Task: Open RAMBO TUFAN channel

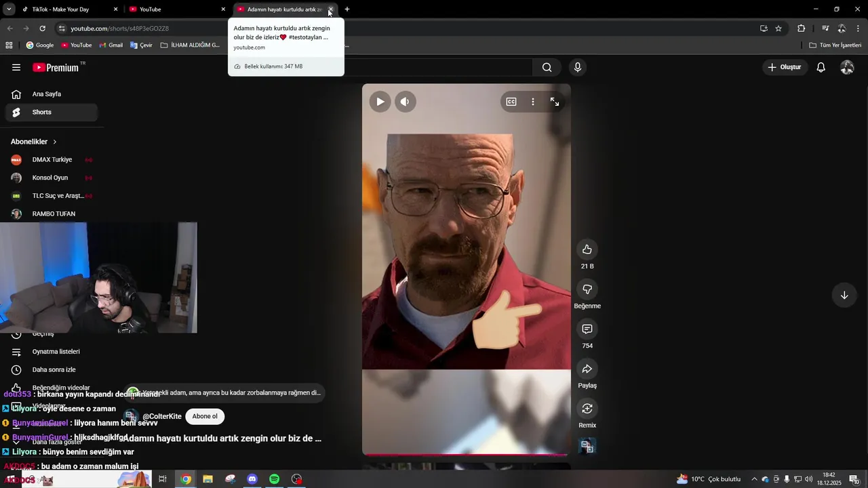Action: pyautogui.click(x=52, y=214)
